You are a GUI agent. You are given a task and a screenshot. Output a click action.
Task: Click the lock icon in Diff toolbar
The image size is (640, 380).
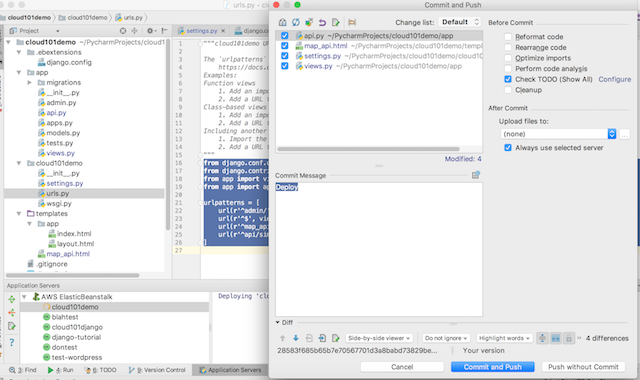tap(569, 338)
